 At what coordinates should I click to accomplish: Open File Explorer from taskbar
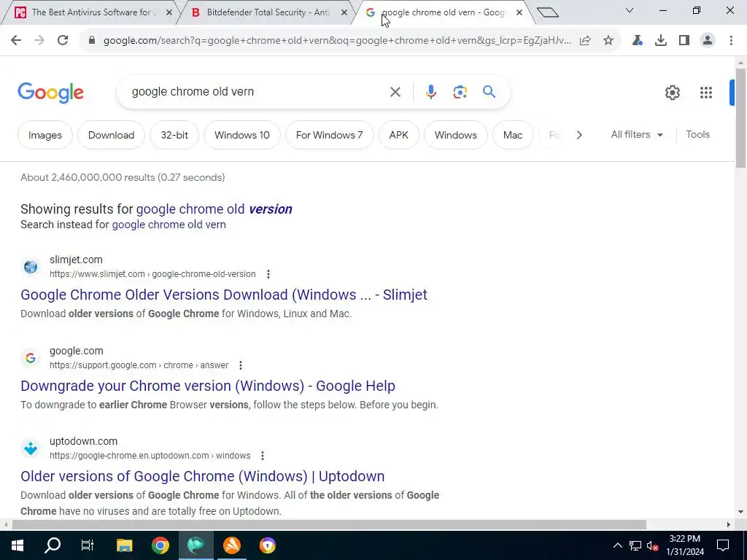coord(124,545)
